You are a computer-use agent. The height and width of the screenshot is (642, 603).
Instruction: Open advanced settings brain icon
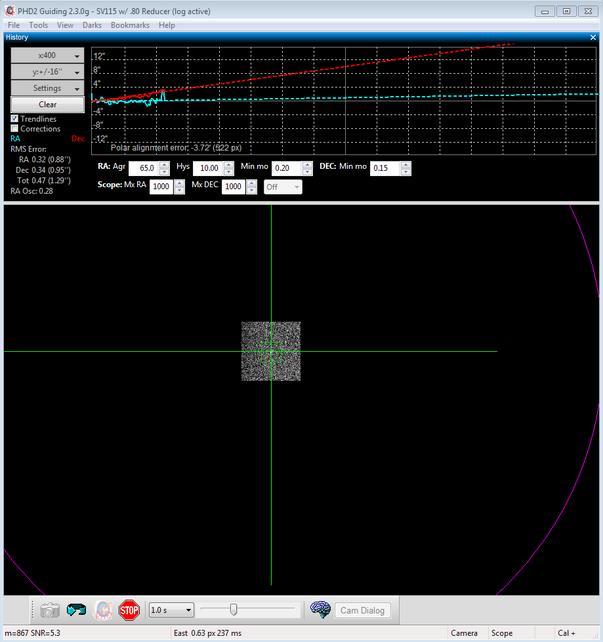(x=320, y=610)
